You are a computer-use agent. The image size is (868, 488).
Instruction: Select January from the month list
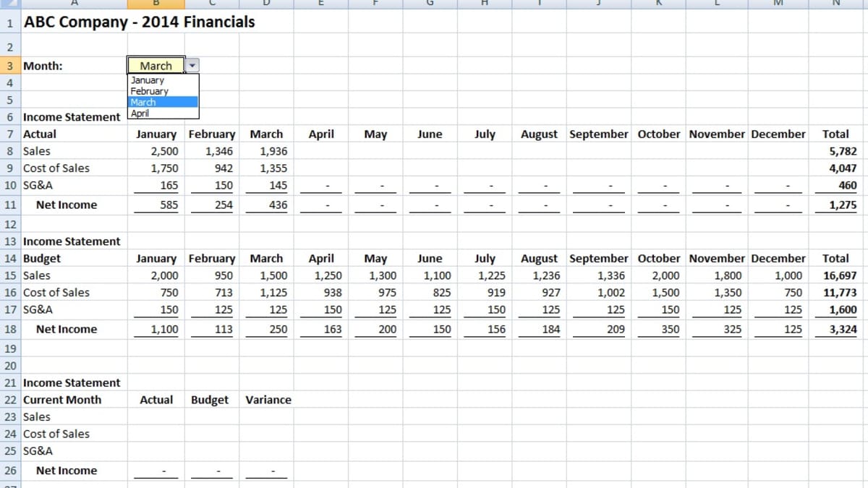tap(148, 80)
